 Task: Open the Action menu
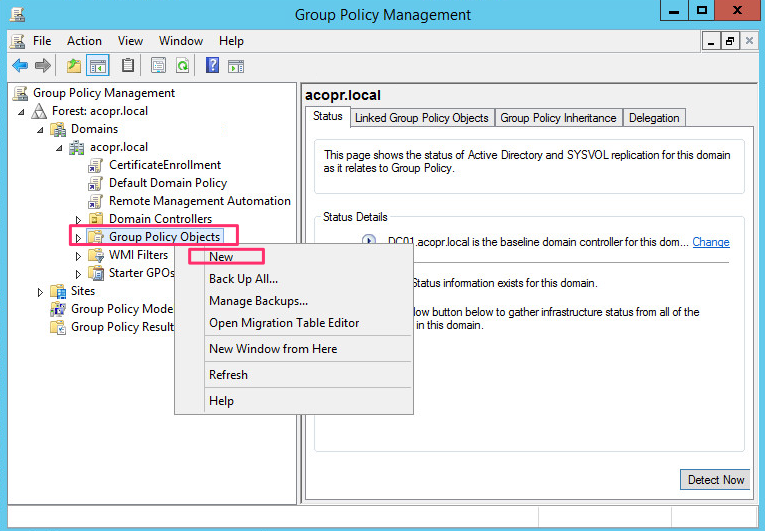(x=84, y=41)
